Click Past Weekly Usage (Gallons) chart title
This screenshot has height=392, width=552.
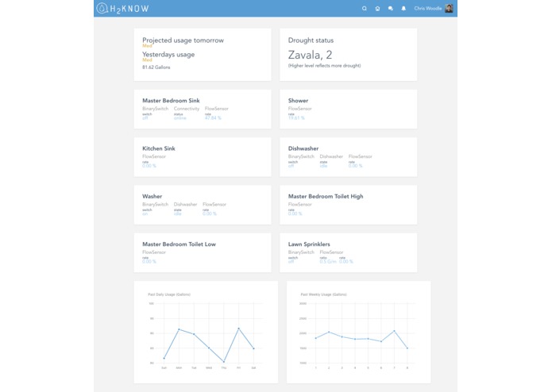[x=323, y=294]
